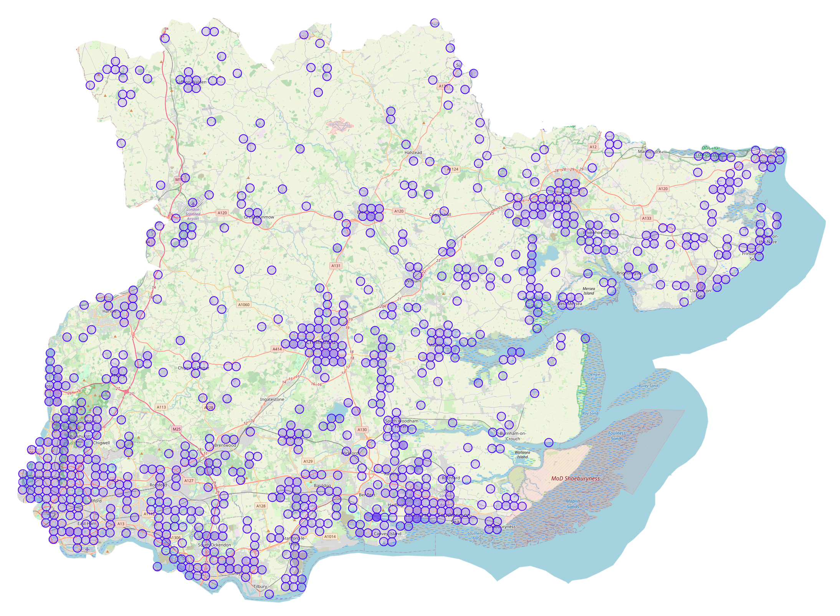Image resolution: width=840 pixels, height=616 pixels.
Task: Select the Manningtree label
Action: point(651,152)
